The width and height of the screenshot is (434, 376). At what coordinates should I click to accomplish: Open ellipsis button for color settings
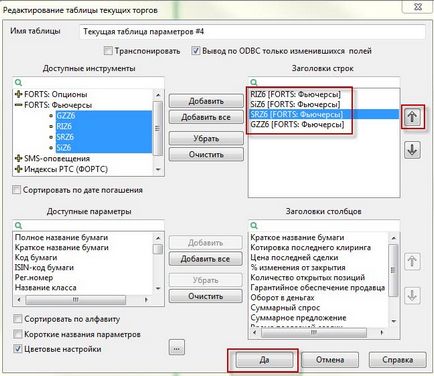(x=177, y=348)
